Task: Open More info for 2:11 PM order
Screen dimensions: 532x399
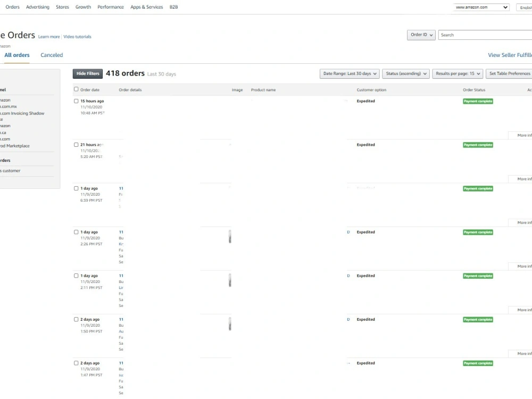Action: tap(520, 310)
